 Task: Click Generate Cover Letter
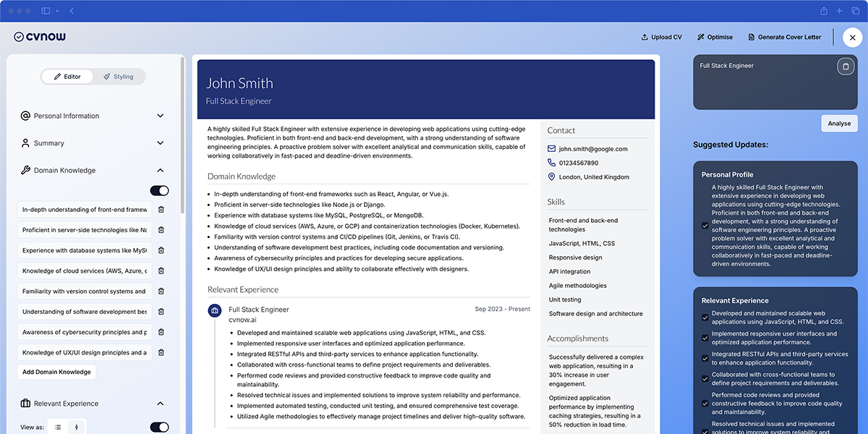pyautogui.click(x=785, y=37)
